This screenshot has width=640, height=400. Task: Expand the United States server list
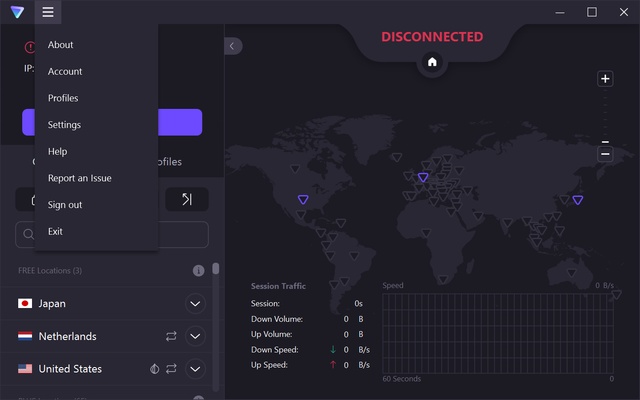[195, 369]
